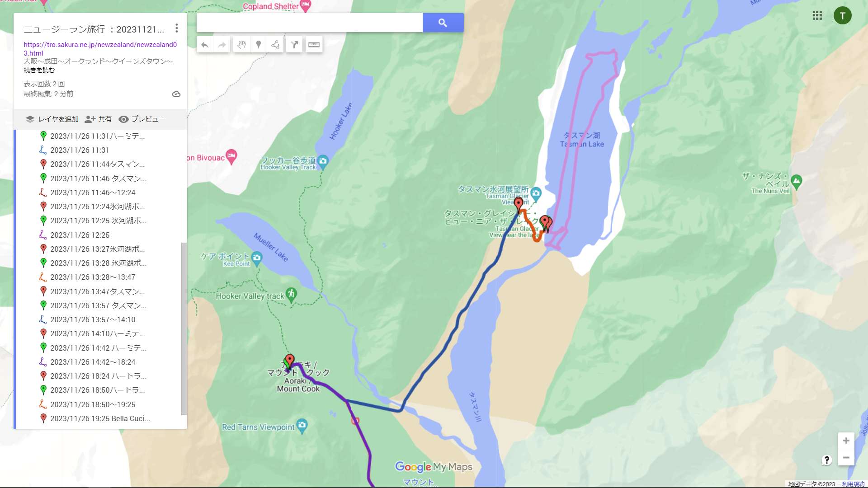Select the hand pan tool
Image resolution: width=868 pixels, height=488 pixels.
click(x=241, y=45)
